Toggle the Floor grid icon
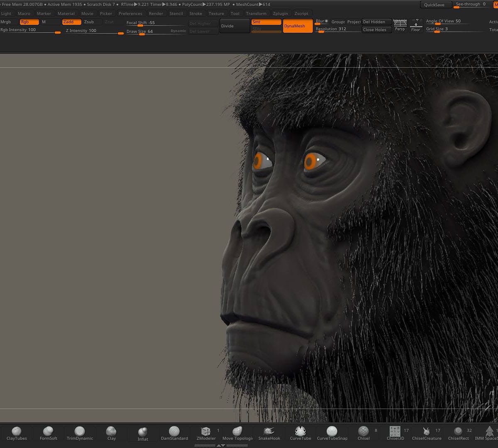The width and height of the screenshot is (498, 448). 416,25
